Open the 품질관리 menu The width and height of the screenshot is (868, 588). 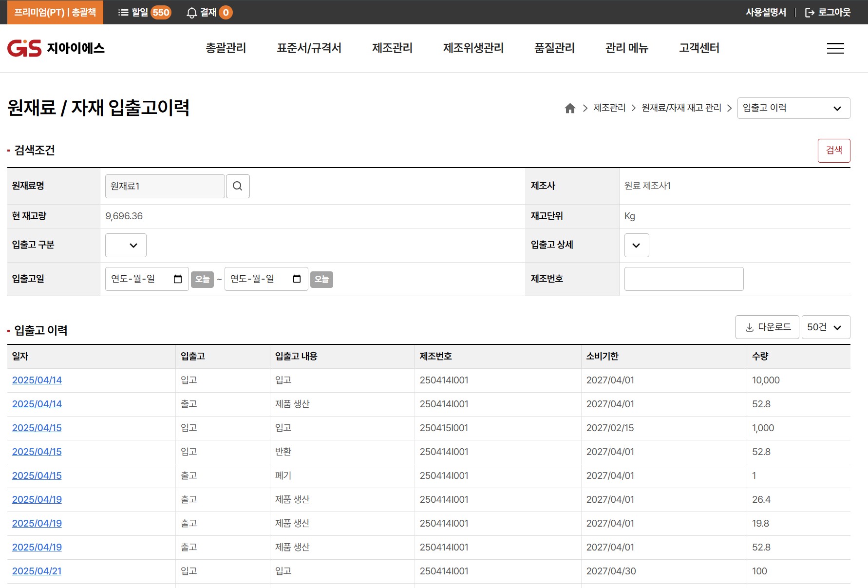tap(554, 48)
